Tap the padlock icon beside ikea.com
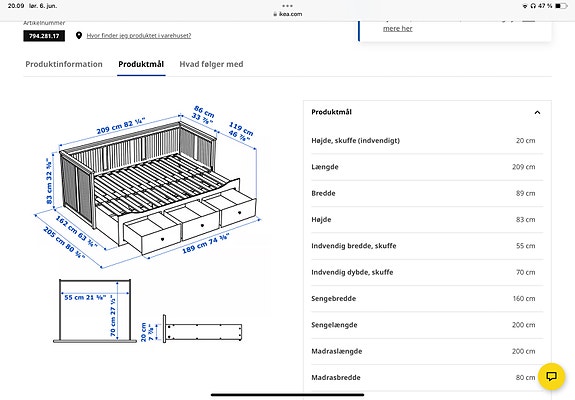 [275, 14]
